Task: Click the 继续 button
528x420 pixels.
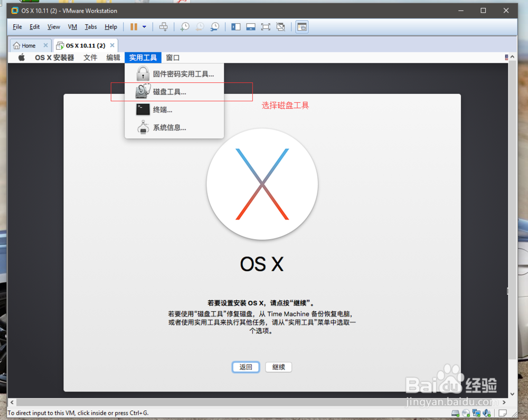Action: click(278, 367)
